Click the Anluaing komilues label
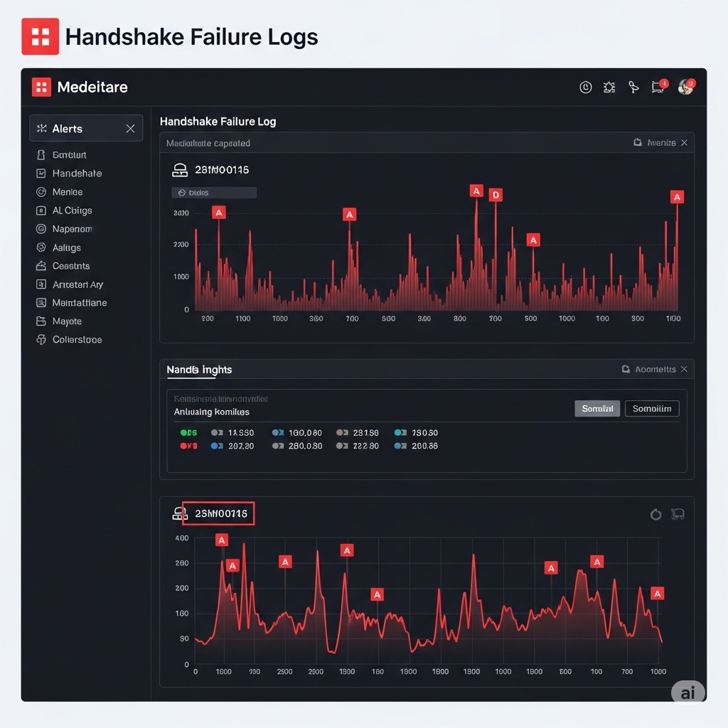728x728 pixels. click(x=211, y=412)
